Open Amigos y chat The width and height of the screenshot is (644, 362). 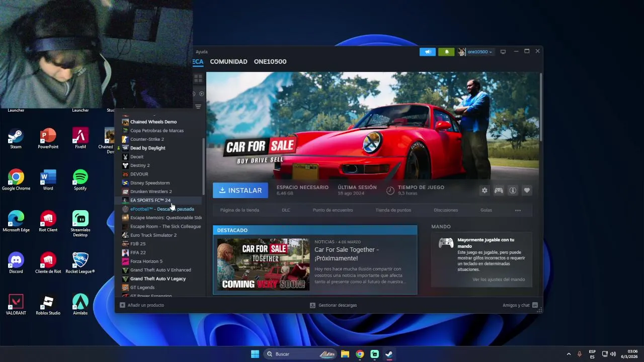click(520, 305)
